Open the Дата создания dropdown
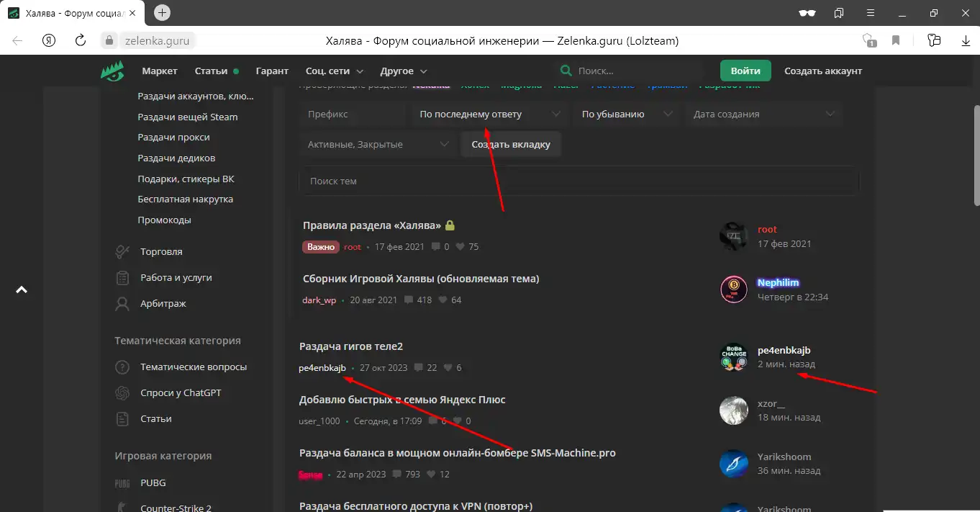 click(x=763, y=114)
